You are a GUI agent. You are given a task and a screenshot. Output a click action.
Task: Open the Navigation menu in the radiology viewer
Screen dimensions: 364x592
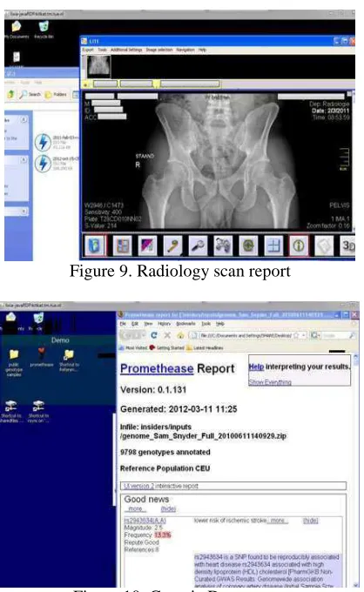[x=185, y=50]
